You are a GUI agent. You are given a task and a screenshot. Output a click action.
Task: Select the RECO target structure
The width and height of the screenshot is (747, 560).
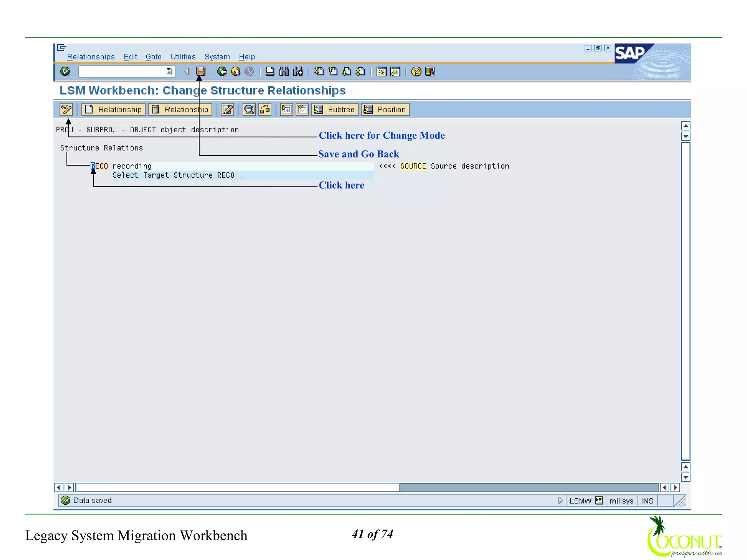(99, 166)
